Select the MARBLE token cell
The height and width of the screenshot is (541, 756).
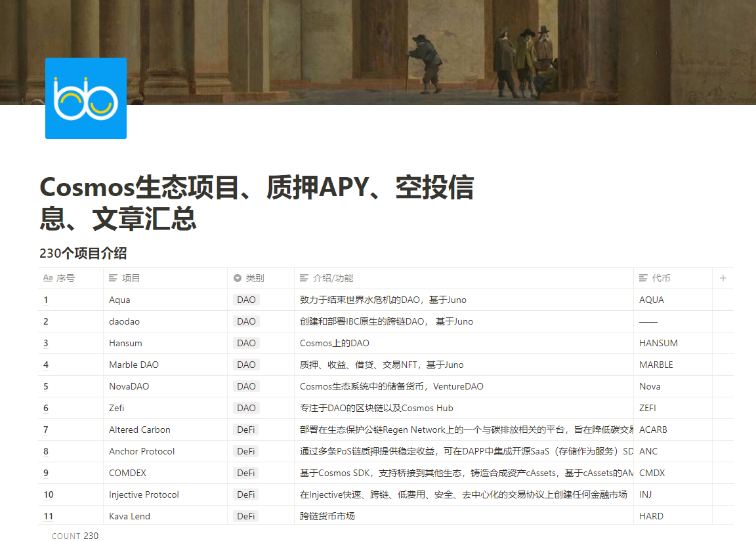[x=673, y=365]
